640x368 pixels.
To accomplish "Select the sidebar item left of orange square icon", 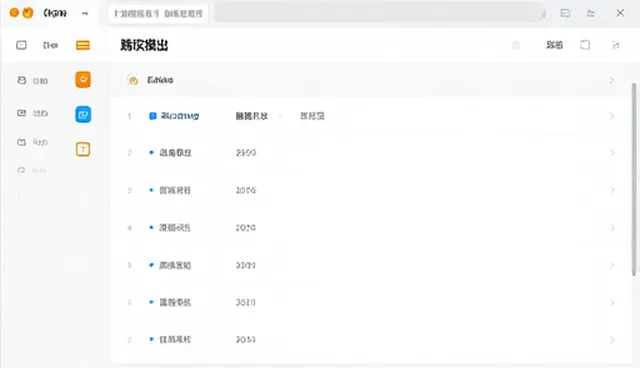I will [x=33, y=81].
